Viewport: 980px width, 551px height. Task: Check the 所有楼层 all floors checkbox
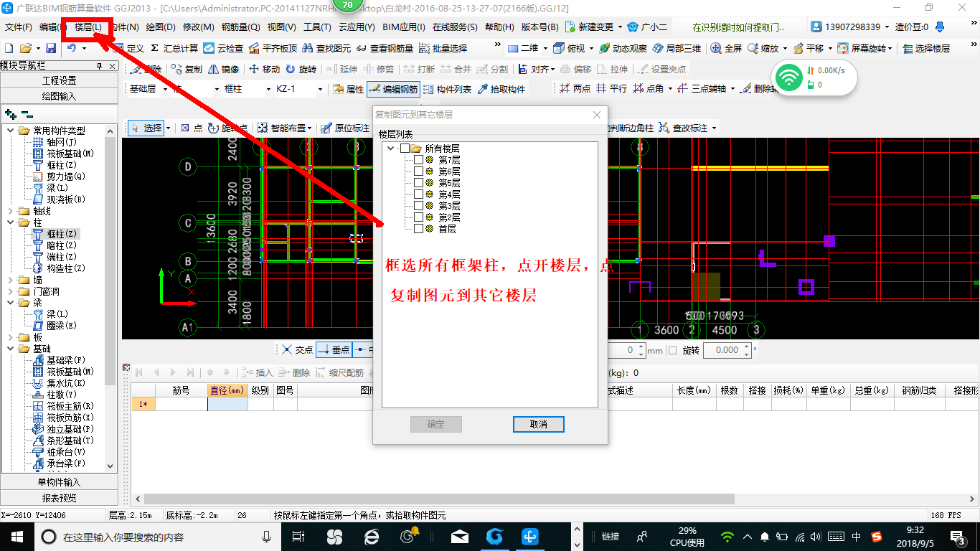[x=405, y=149]
